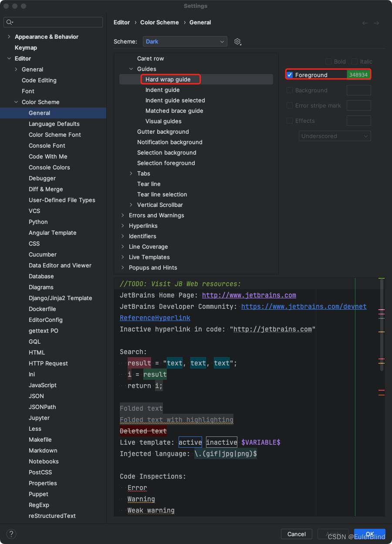Enable the Bold checkbox
The width and height of the screenshot is (392, 544).
pos(329,61)
